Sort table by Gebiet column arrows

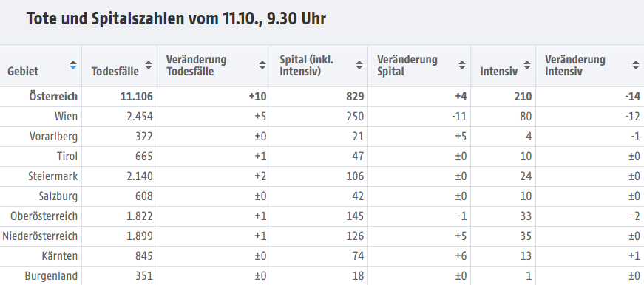73,65
